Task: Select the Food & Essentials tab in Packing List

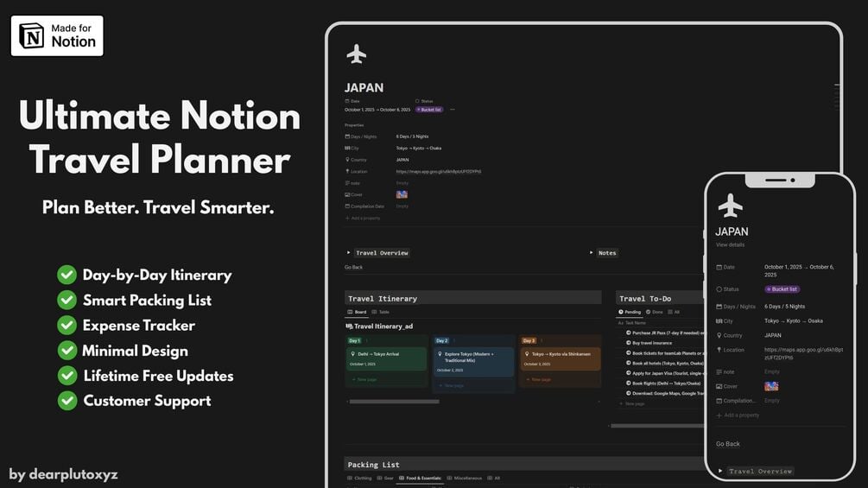Action: pyautogui.click(x=420, y=478)
